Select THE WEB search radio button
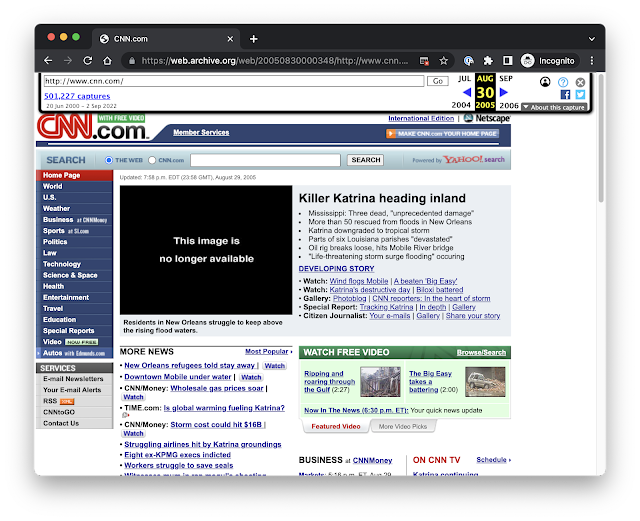The width and height of the screenshot is (640, 521). pyautogui.click(x=109, y=160)
